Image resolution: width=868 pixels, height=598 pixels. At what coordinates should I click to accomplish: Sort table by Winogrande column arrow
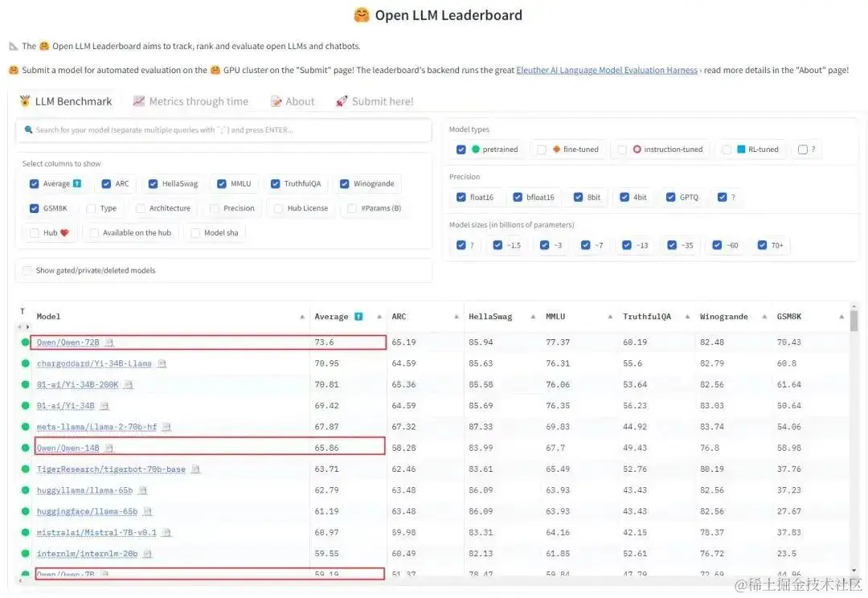(x=764, y=317)
